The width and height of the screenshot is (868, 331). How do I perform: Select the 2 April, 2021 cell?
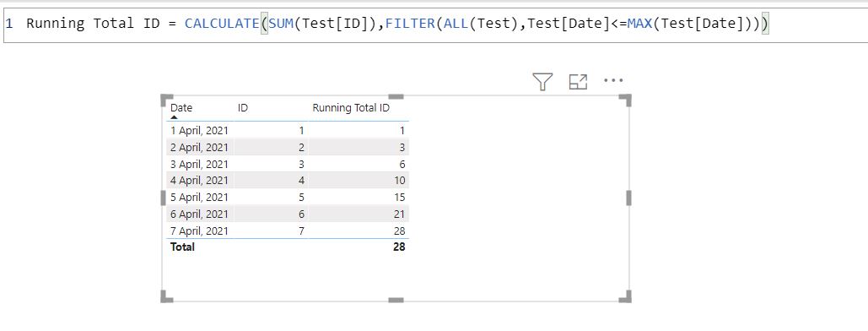tap(199, 147)
